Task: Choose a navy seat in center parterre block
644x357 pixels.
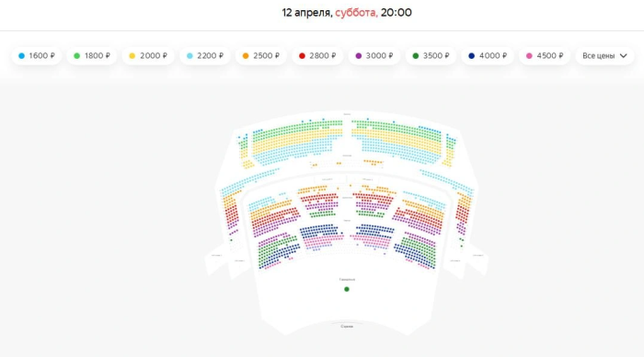Action: click(x=318, y=230)
